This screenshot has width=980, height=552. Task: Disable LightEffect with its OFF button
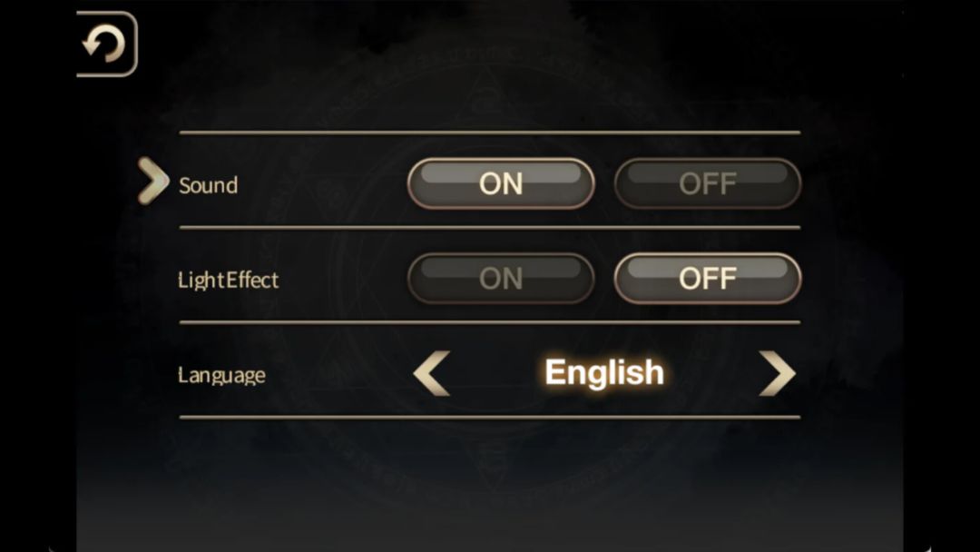(708, 279)
